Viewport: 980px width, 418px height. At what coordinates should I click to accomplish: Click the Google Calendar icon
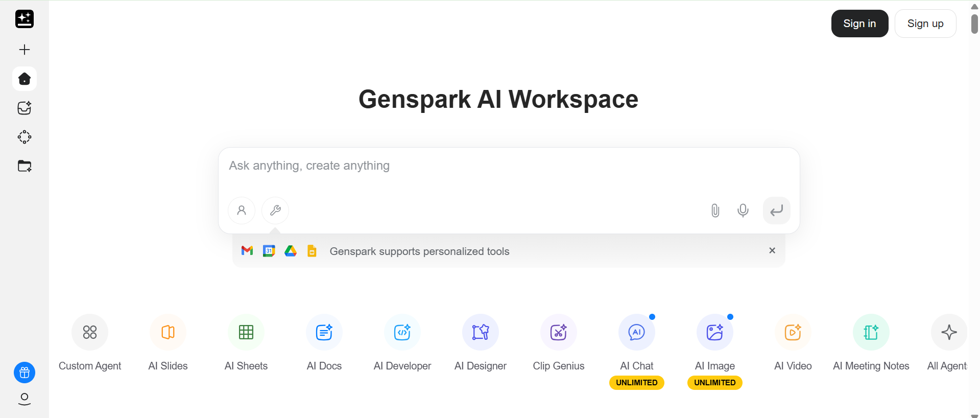tap(269, 251)
